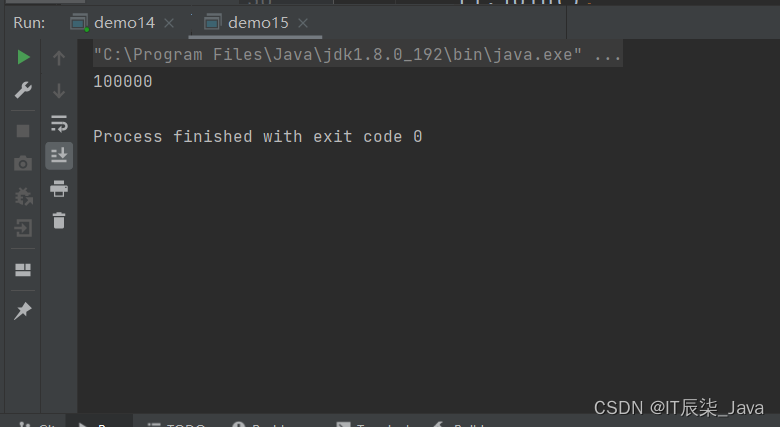
Task: Click the down arrow to go down the stack trace
Action: 59,91
